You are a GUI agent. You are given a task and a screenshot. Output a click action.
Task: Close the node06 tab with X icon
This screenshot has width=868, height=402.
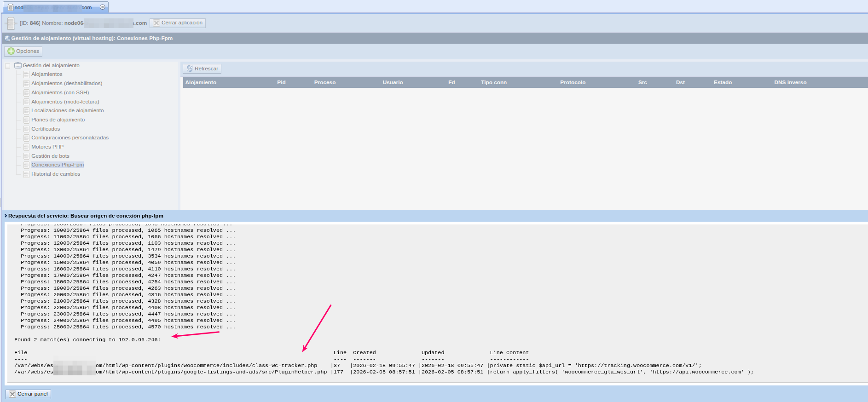coord(103,7)
